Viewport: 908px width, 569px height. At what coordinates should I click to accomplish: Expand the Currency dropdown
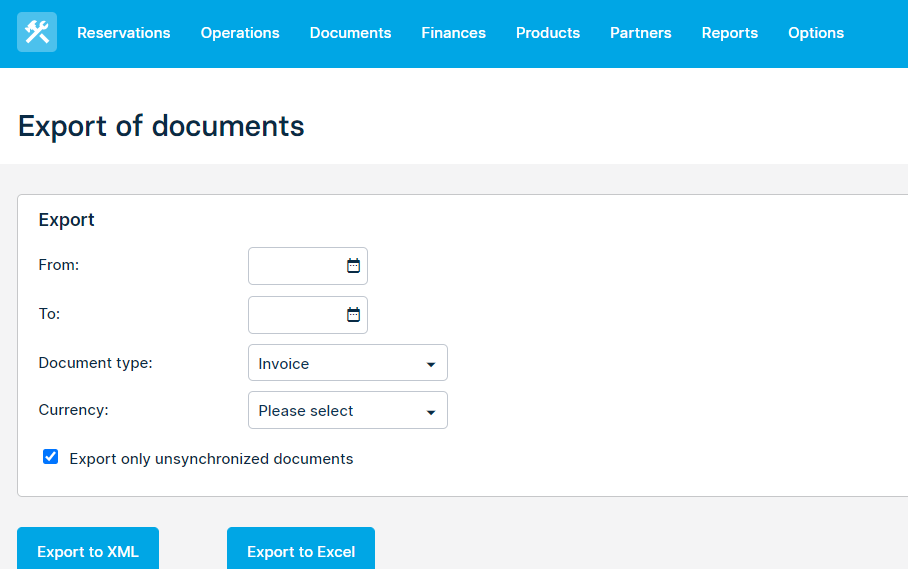coord(347,410)
